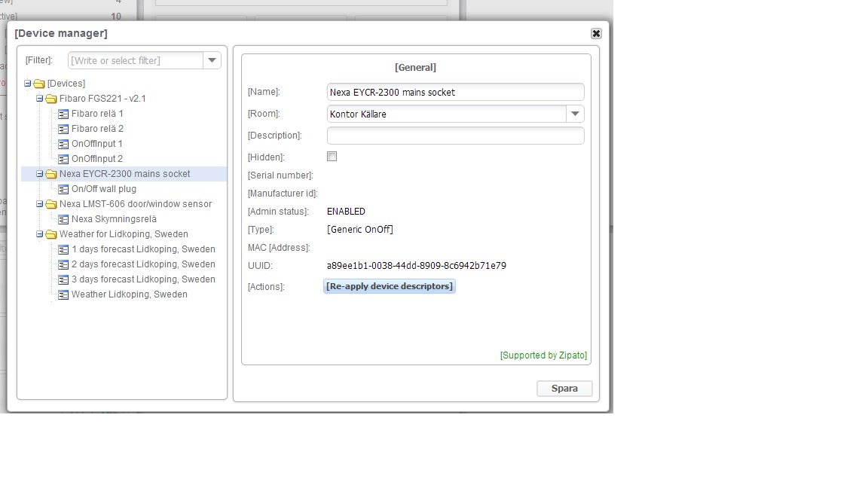
Task: Collapse the Devices root node
Action: click(27, 83)
